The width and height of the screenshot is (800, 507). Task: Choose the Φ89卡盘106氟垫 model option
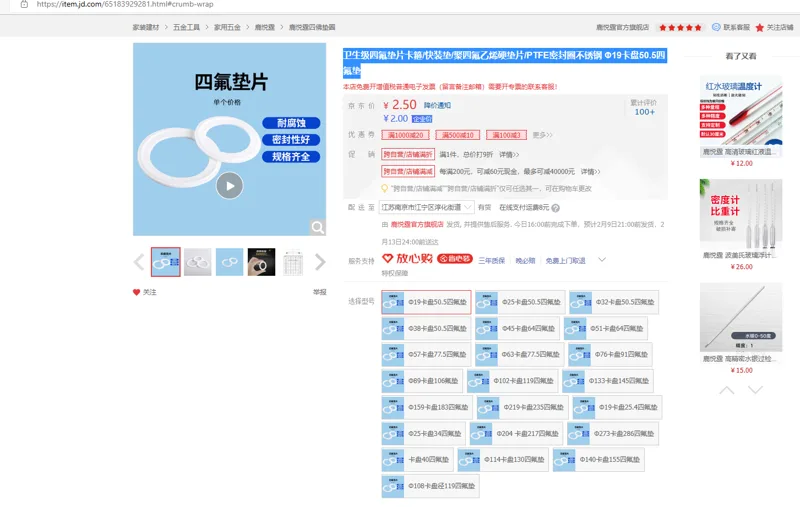coord(422,381)
